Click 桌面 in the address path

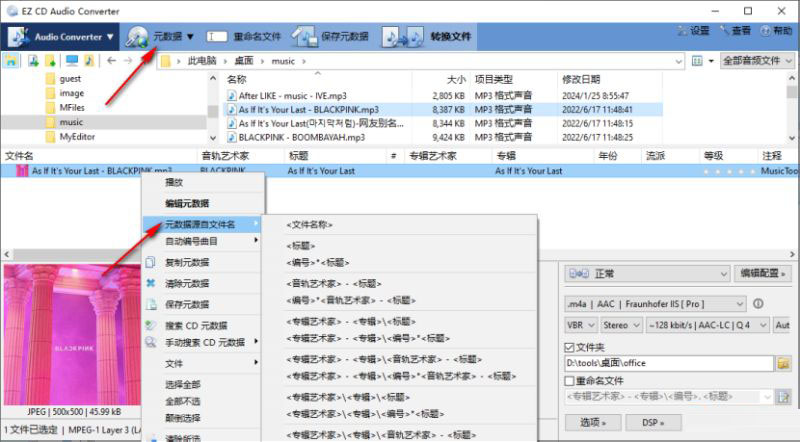tap(244, 61)
